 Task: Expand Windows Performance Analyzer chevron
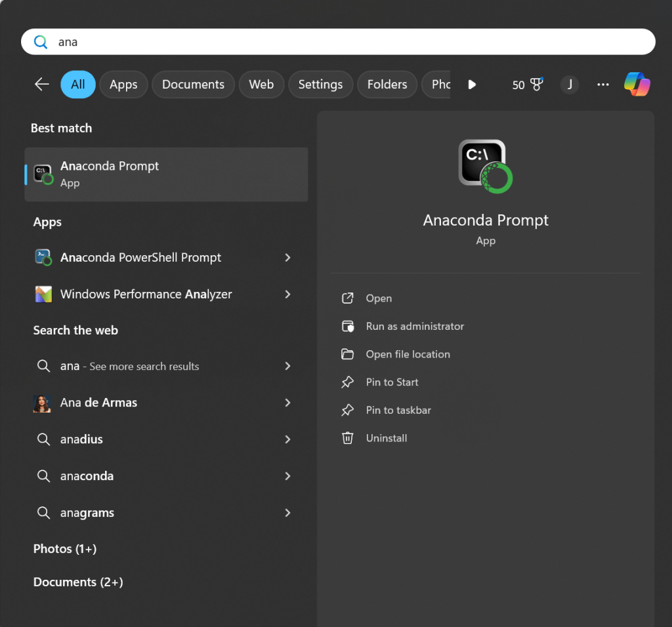coord(287,294)
